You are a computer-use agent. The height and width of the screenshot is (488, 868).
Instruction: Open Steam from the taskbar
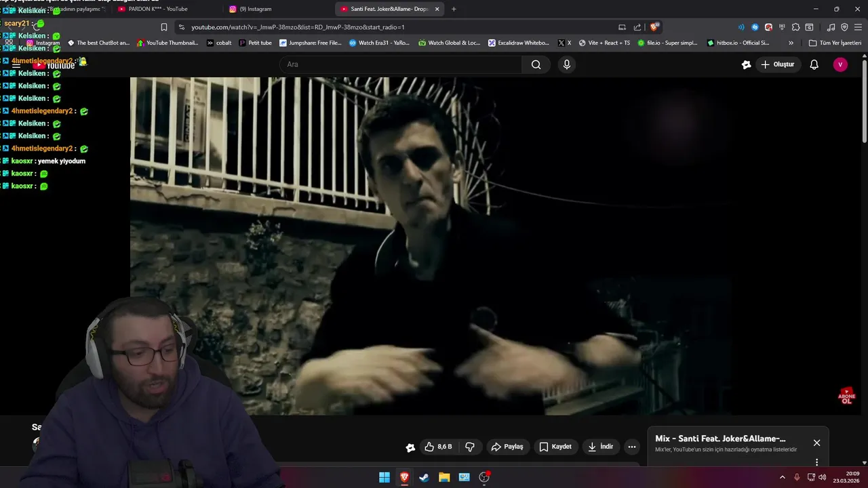pos(424,477)
